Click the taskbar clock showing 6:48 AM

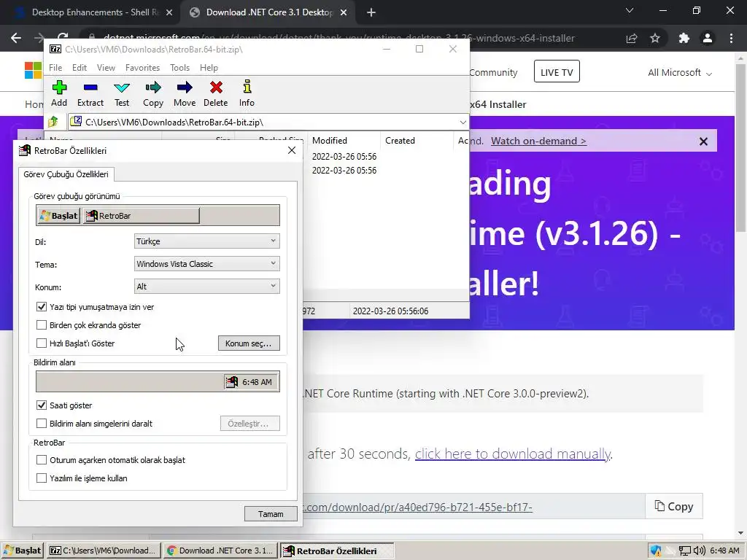(724, 551)
